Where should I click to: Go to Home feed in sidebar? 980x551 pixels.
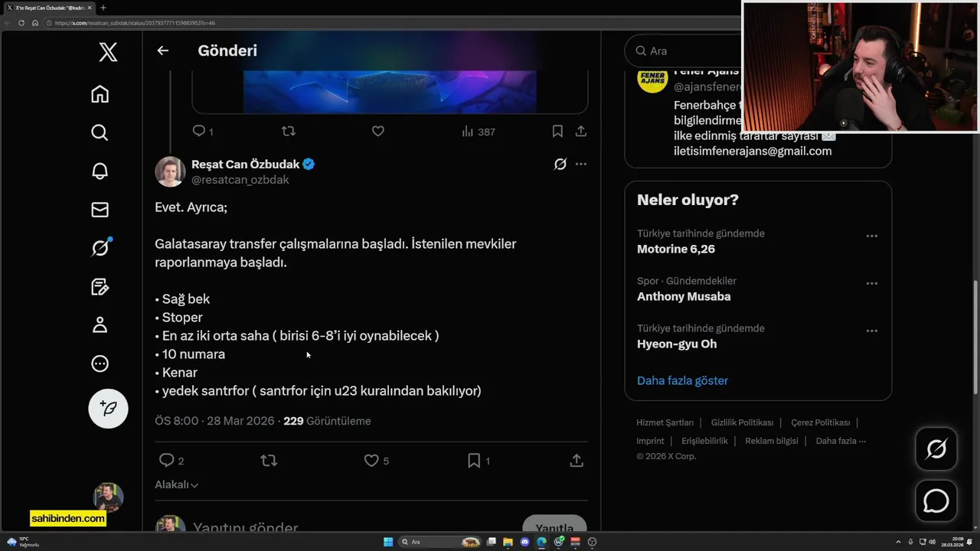(100, 94)
